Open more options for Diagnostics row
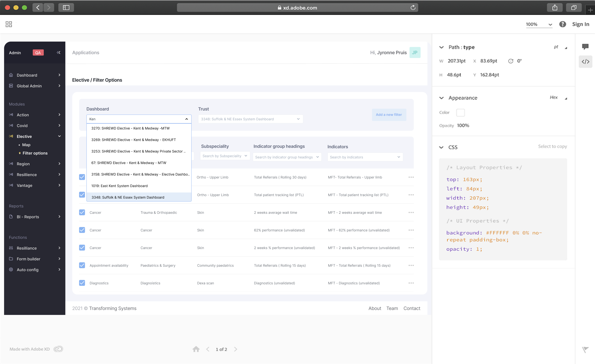595x364 pixels. [411, 283]
